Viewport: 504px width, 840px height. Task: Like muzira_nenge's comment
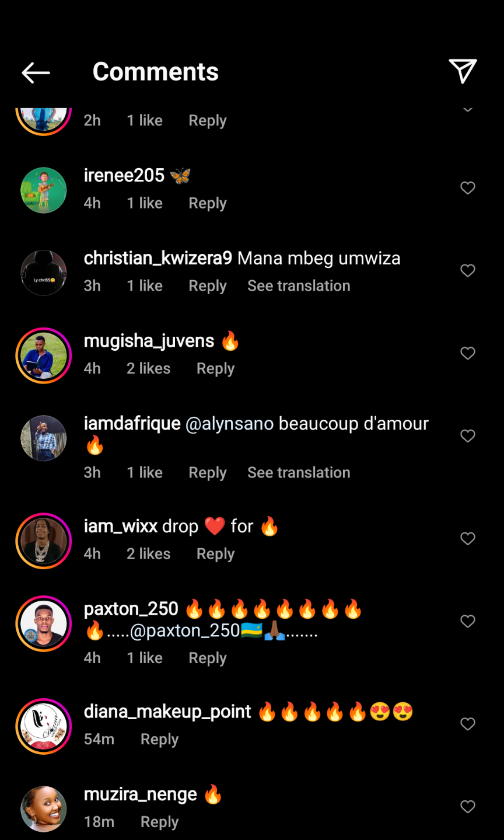(x=468, y=807)
